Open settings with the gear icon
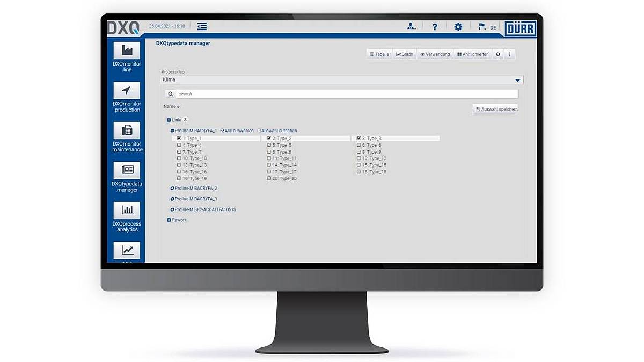The image size is (644, 362). [458, 26]
